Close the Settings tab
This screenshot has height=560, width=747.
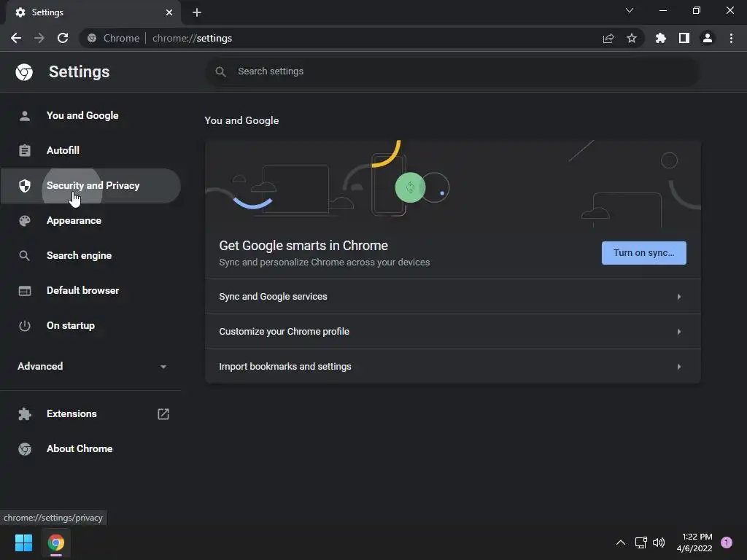(x=169, y=12)
